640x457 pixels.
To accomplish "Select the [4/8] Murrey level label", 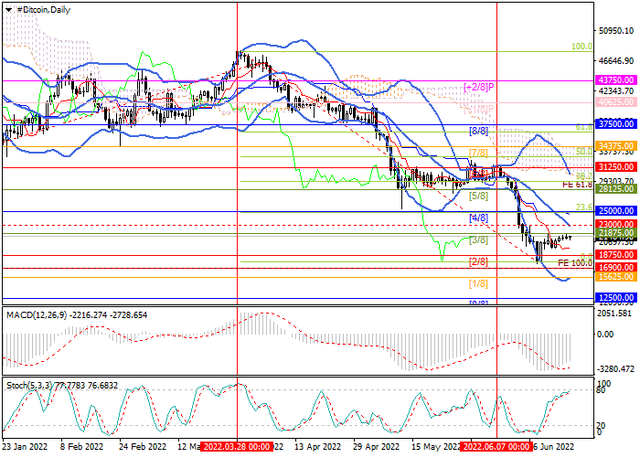I will point(478,217).
